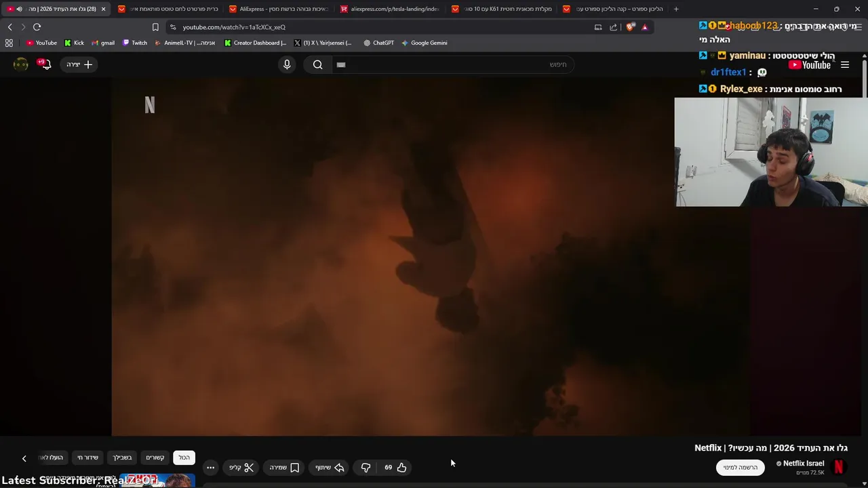Switch to aliexpress.com/p/tesla-landing tab
Viewport: 868px width, 488px height.
point(389,9)
